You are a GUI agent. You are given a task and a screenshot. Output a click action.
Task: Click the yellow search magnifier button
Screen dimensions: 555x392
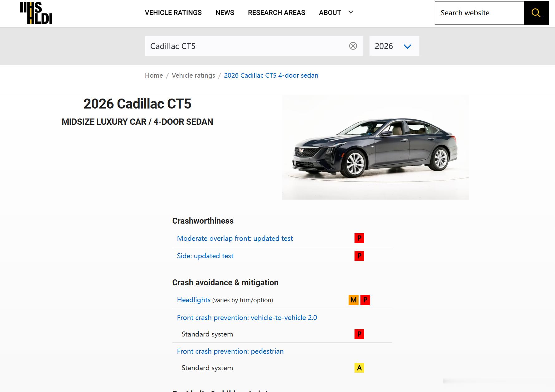pyautogui.click(x=536, y=13)
